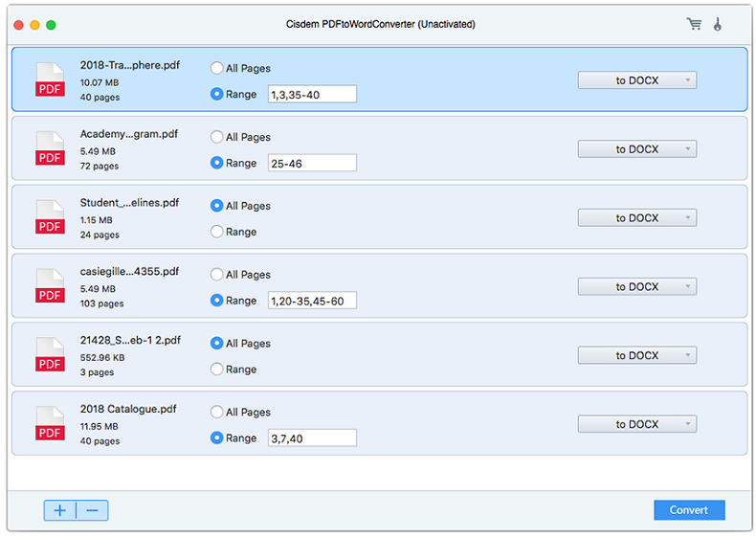Viewport: 756px width, 538px height.
Task: Open to DOCX dropdown for 2018-Tra...phere.pdf
Action: click(x=637, y=80)
